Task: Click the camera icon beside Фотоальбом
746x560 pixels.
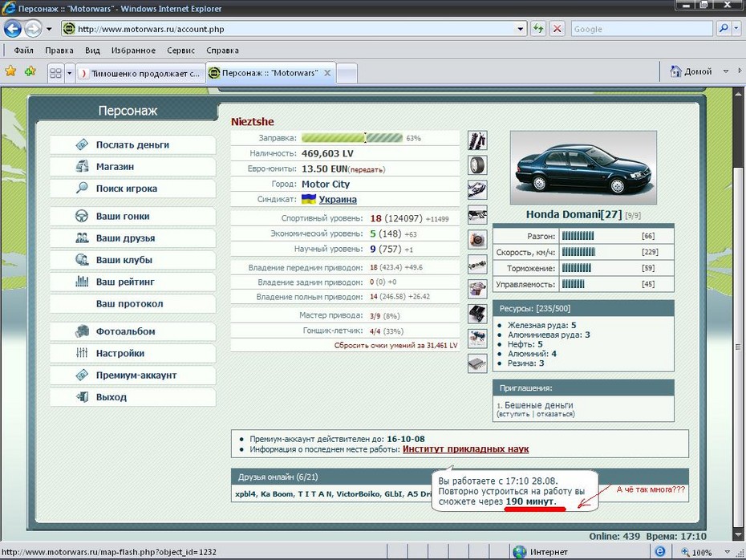Action: (x=82, y=331)
